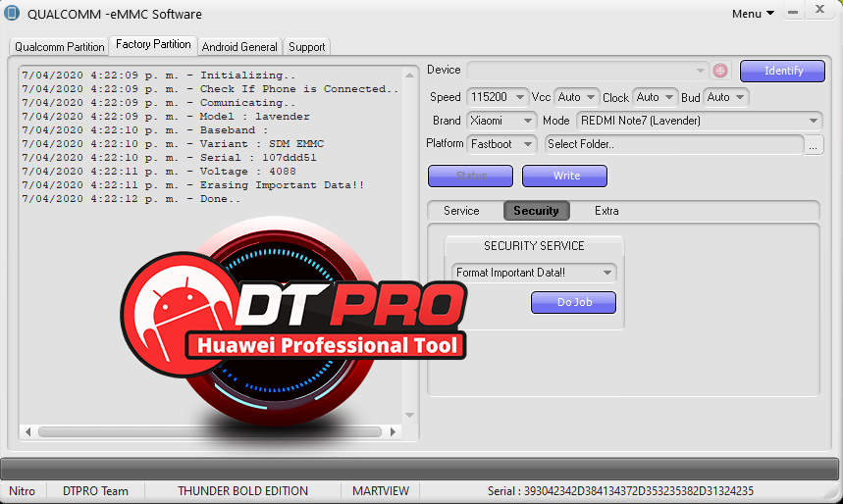Select the Extra sub-tab
The height and width of the screenshot is (504, 843).
click(606, 211)
